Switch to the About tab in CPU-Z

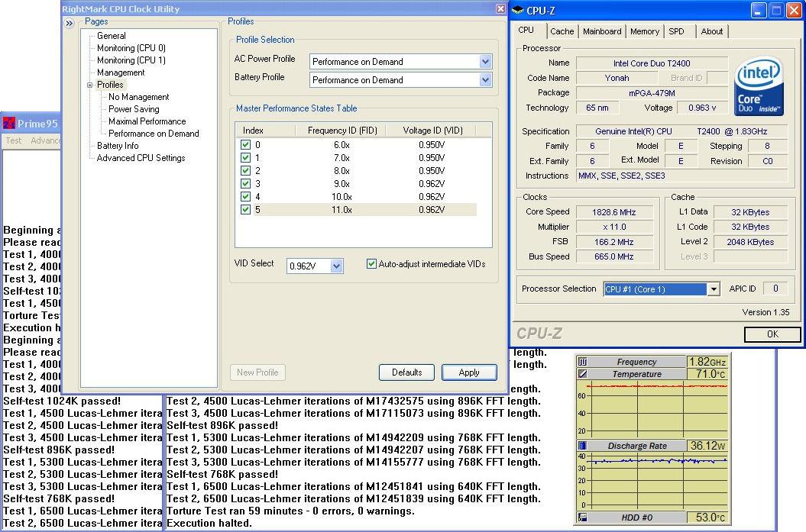712,31
